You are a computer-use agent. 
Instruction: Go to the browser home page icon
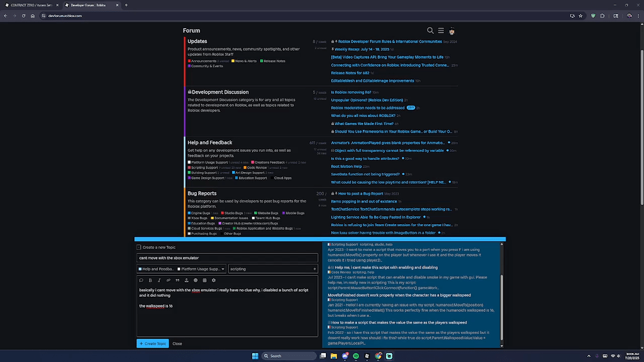(x=33, y=16)
